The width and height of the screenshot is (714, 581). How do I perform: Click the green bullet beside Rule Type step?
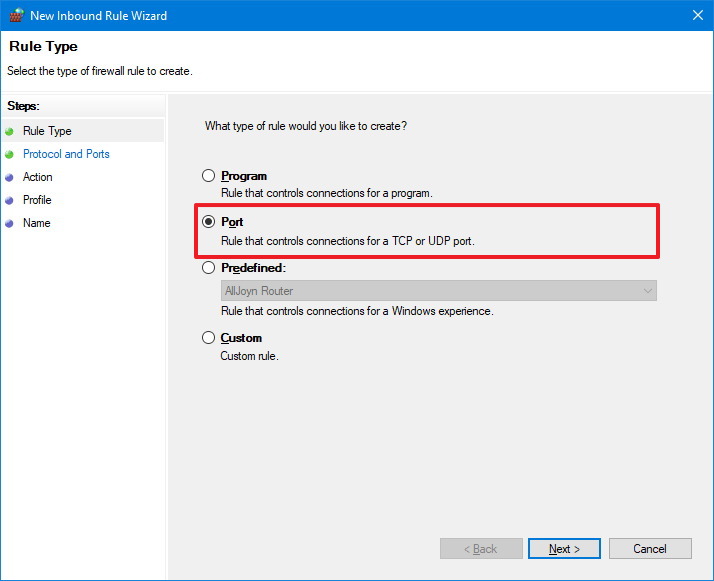pos(9,131)
